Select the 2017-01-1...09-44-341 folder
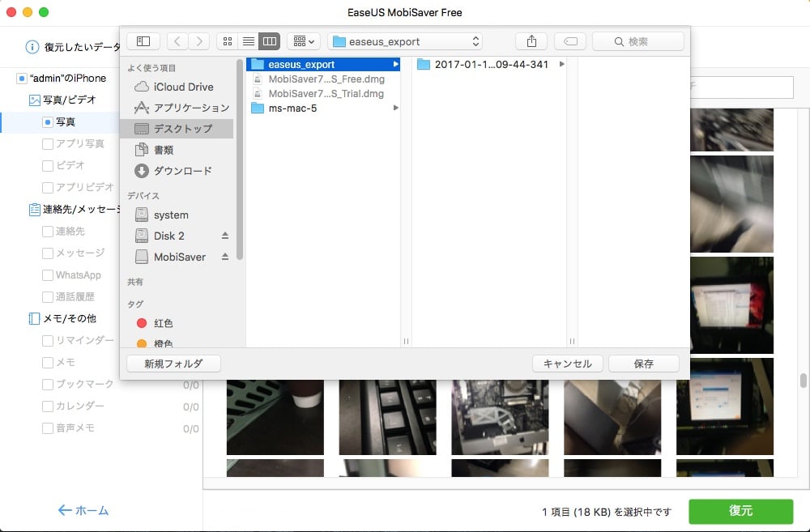 coord(490,65)
